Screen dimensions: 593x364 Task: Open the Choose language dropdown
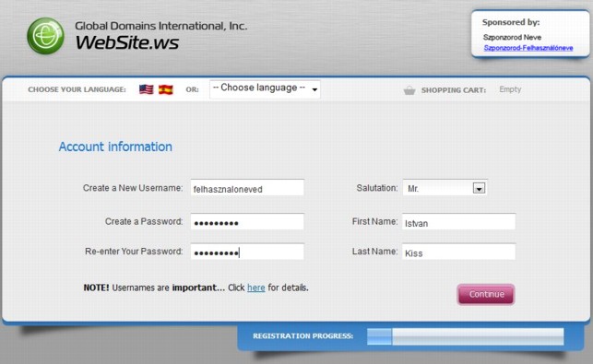pyautogui.click(x=265, y=89)
